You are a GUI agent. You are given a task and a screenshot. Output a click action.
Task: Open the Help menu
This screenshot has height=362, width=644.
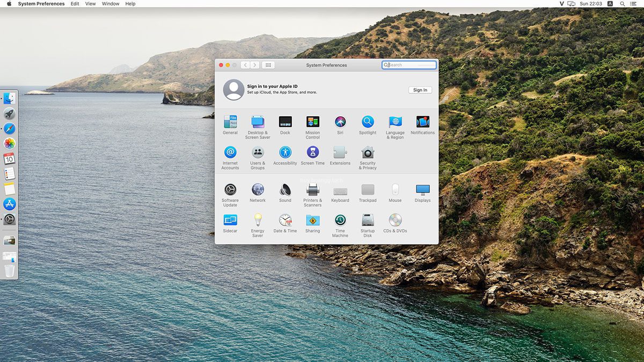click(x=130, y=4)
